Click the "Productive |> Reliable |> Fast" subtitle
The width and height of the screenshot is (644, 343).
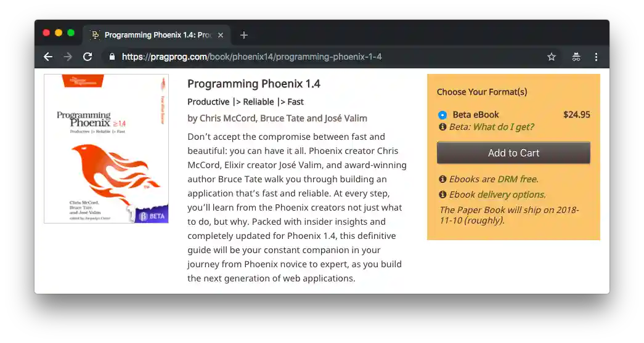tap(245, 102)
